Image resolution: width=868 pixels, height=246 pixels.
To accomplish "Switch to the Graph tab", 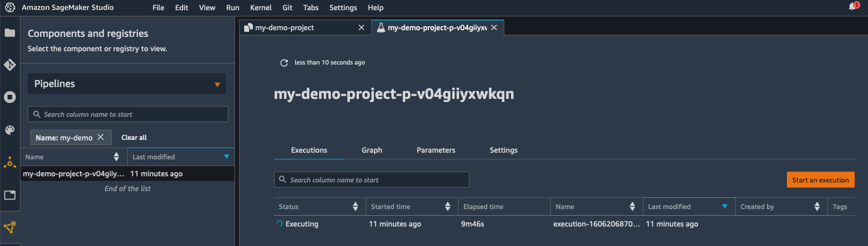I will (372, 150).
